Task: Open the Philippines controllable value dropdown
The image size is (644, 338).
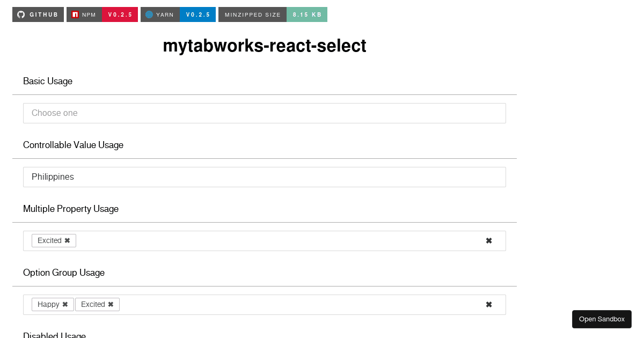Action: coord(264,177)
